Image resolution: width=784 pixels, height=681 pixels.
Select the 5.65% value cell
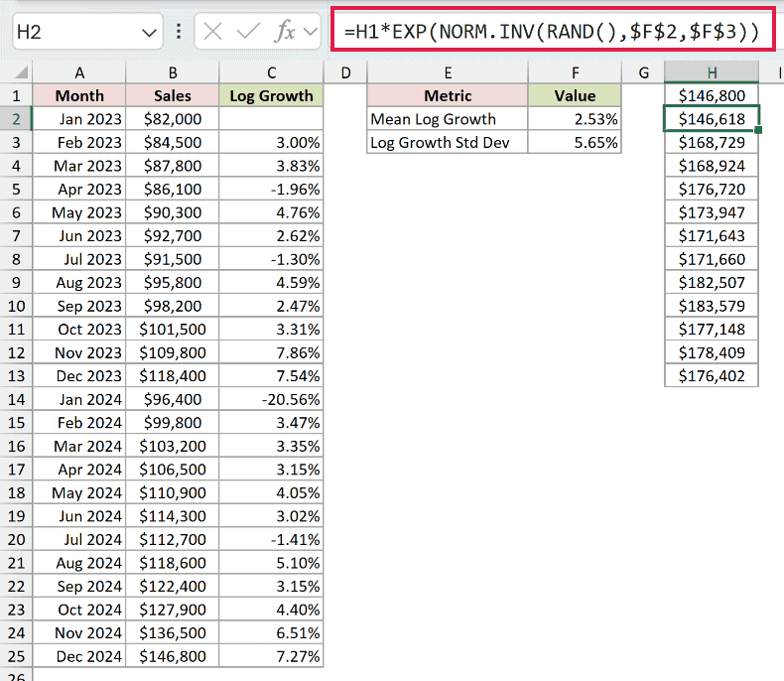[575, 143]
